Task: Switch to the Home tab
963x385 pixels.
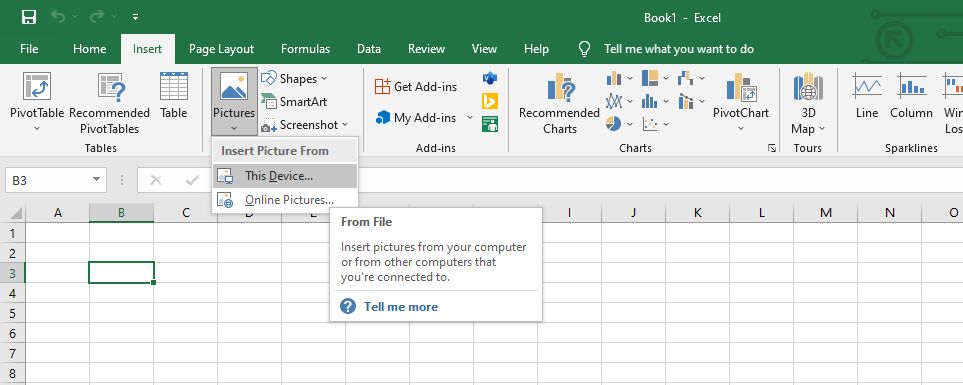Action: pyautogui.click(x=90, y=49)
